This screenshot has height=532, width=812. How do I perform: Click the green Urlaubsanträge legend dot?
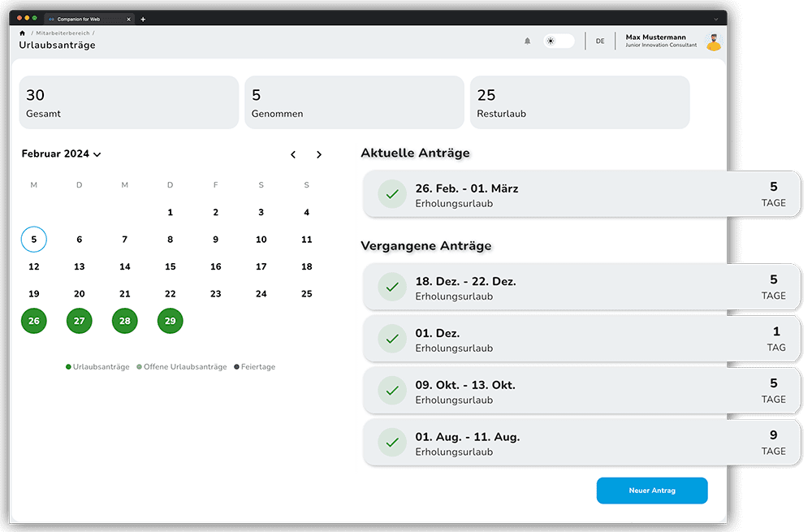click(x=68, y=367)
